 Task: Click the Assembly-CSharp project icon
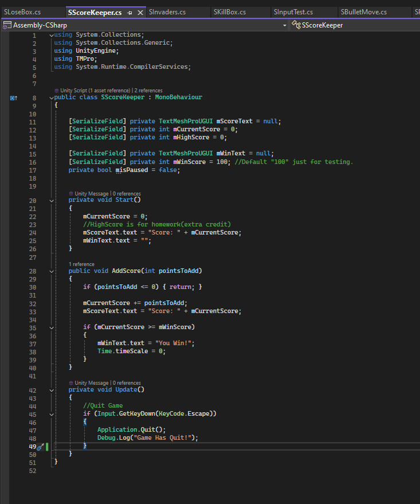tap(7, 25)
